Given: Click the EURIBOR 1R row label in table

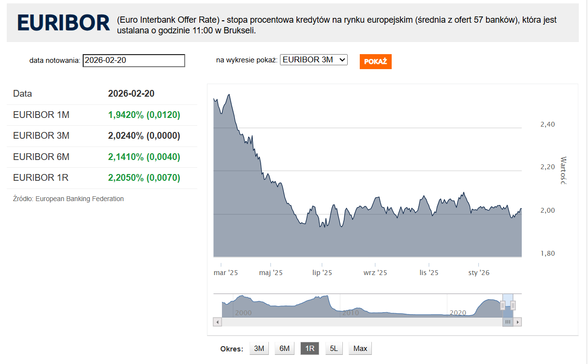Looking at the screenshot, I should [x=41, y=178].
